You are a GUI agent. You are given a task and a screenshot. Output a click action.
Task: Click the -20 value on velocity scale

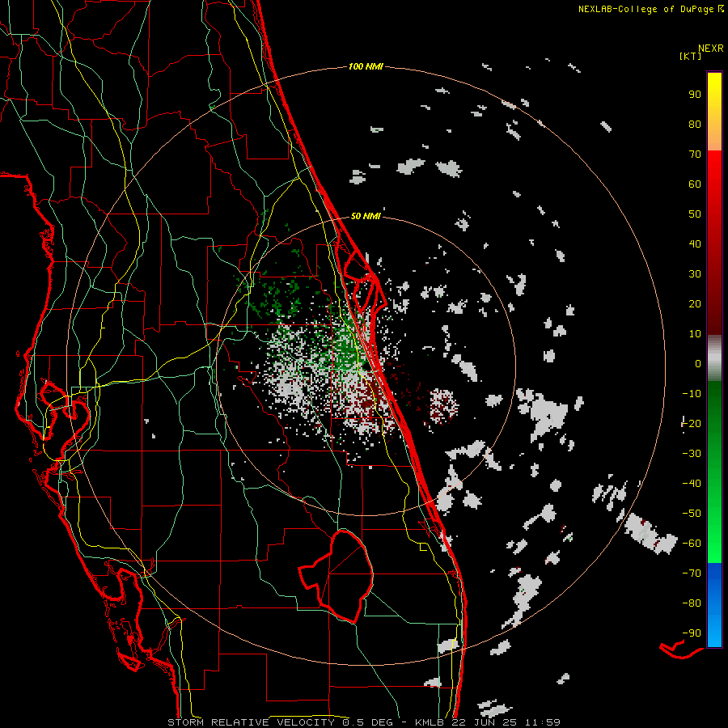point(692,423)
